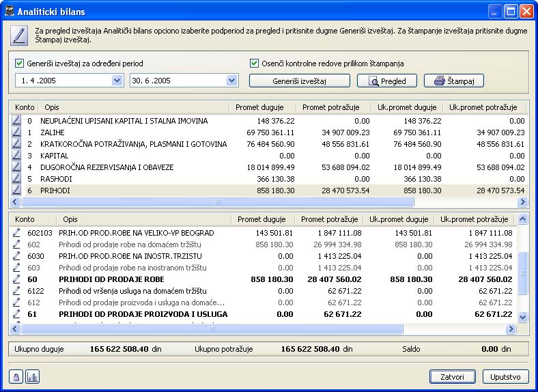This screenshot has height=392, width=538.
Task: Open the start date 1.4.2005 dropdown
Action: (117, 81)
